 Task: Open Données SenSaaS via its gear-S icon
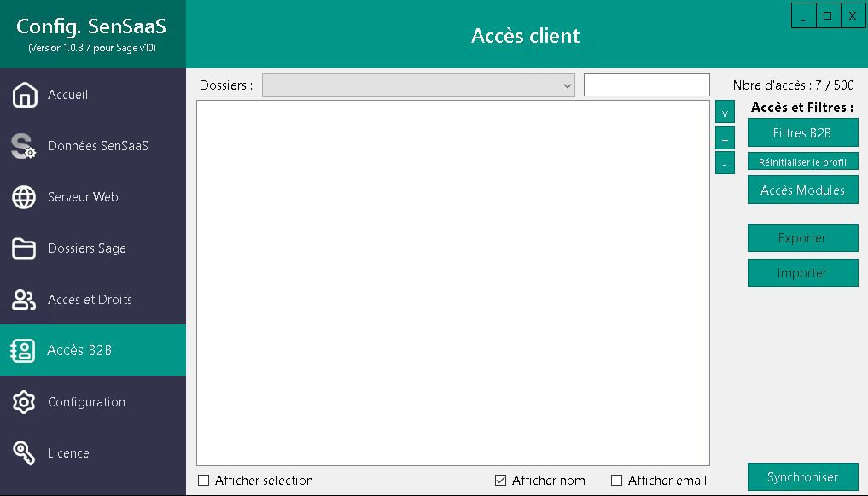pos(21,146)
